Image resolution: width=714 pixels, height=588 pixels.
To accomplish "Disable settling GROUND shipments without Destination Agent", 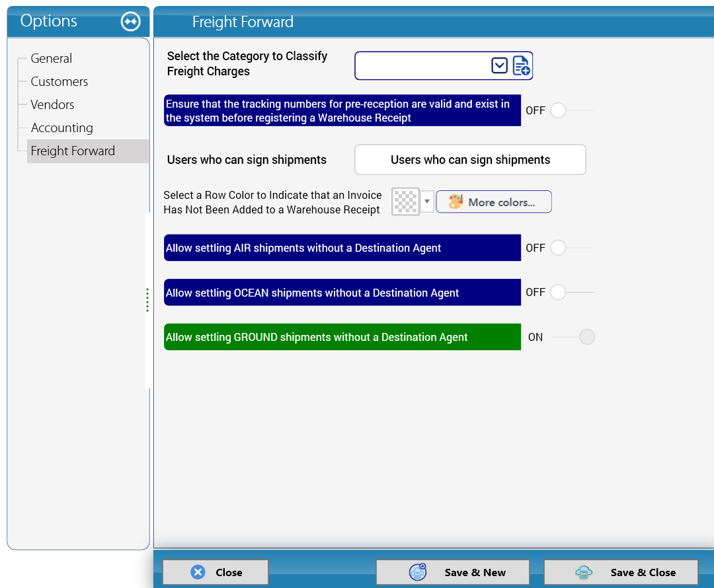I will coord(573,337).
